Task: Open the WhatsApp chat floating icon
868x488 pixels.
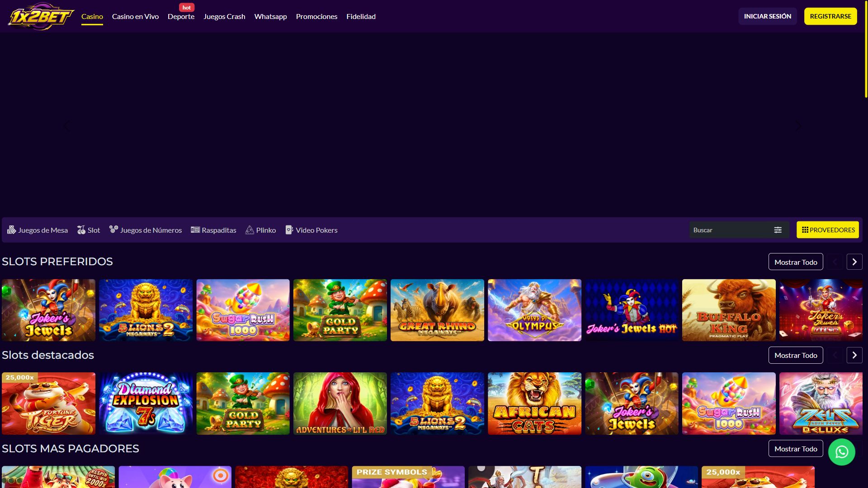Action: [x=841, y=452]
